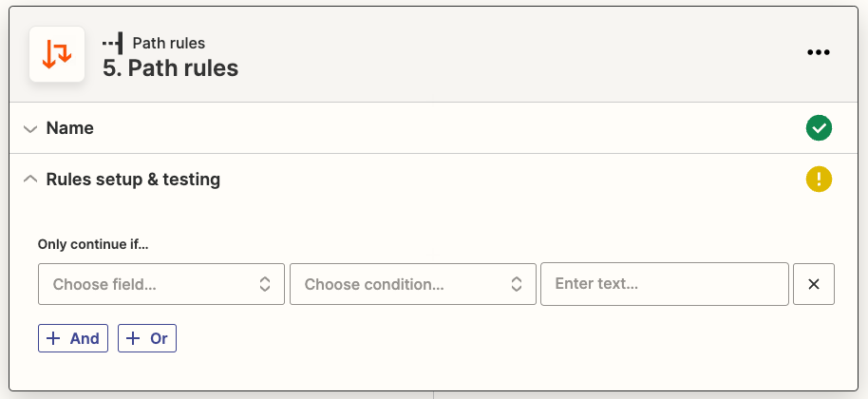Click the plus icon inside the Or button

[x=133, y=338]
